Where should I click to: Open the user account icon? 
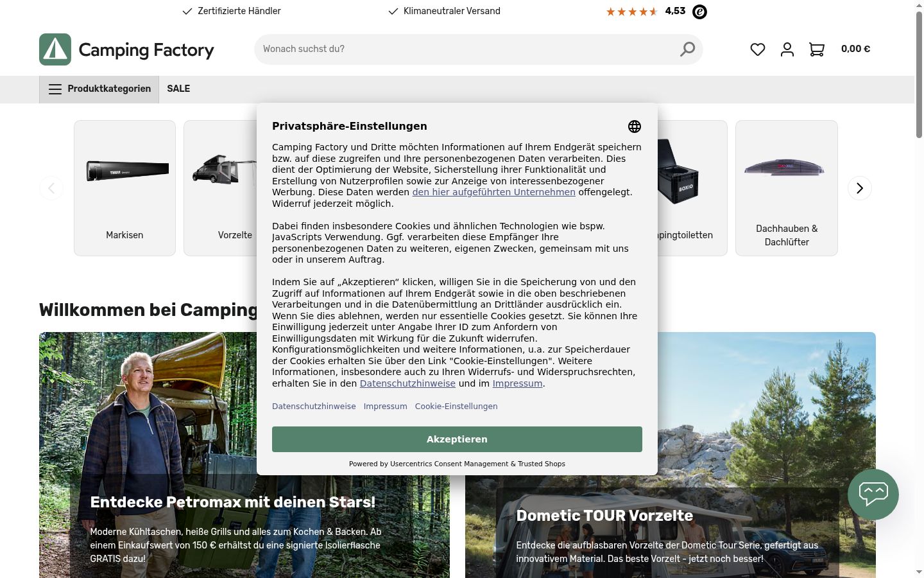(x=787, y=49)
